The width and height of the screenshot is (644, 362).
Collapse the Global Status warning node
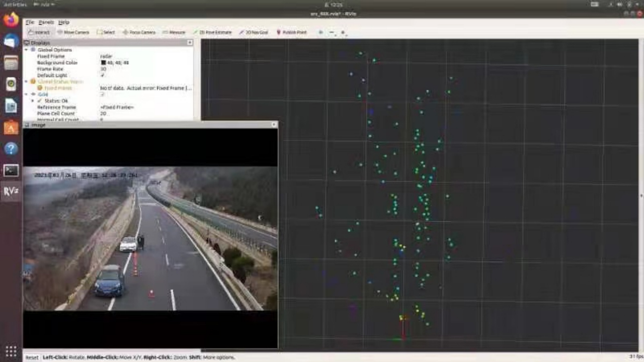point(27,81)
